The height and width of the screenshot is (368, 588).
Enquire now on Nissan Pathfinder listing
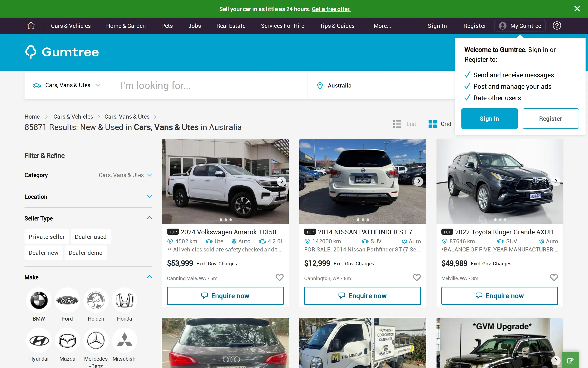(x=362, y=296)
